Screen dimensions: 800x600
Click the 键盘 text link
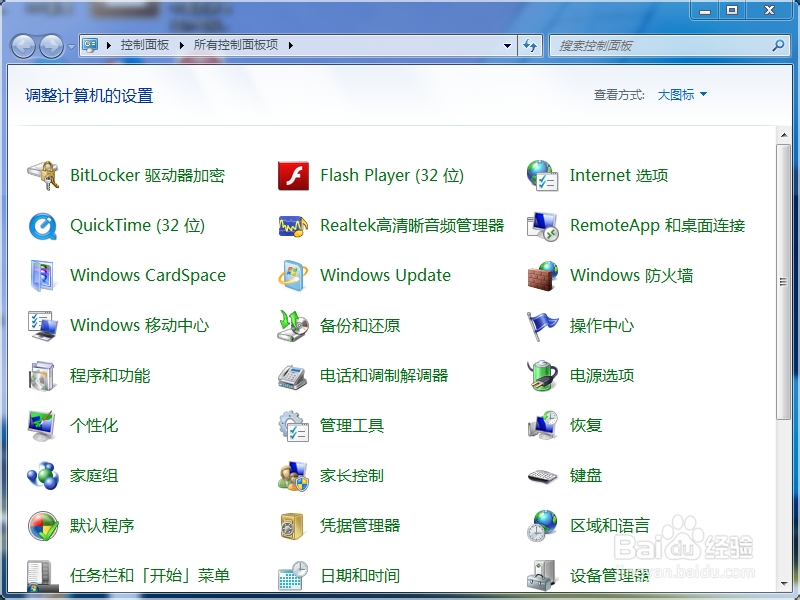[586, 476]
